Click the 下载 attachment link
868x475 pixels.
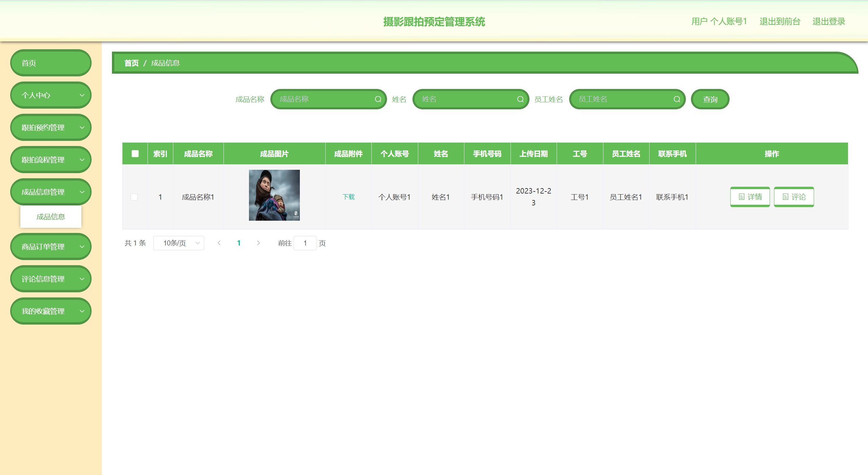[348, 197]
